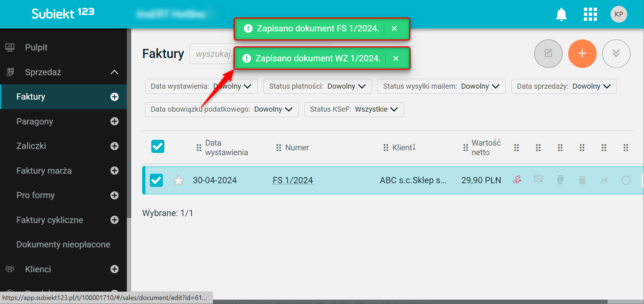Go to Paragony in the sidebar

(x=35, y=122)
